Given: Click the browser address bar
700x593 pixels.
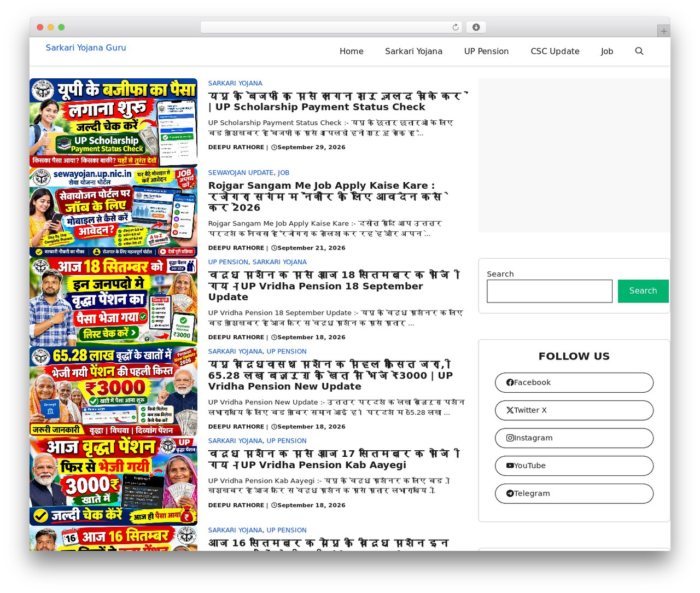Looking at the screenshot, I should (331, 27).
